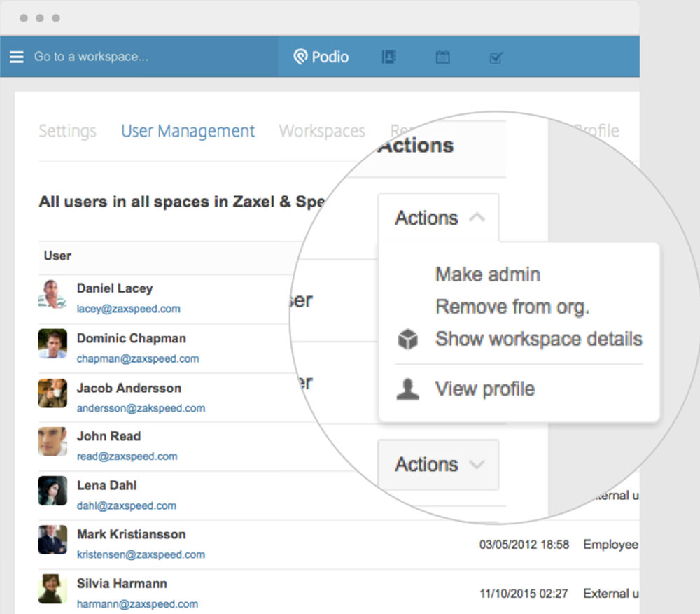Open email link dahl@zaxspeed.com
The width and height of the screenshot is (700, 614).
pos(127,505)
